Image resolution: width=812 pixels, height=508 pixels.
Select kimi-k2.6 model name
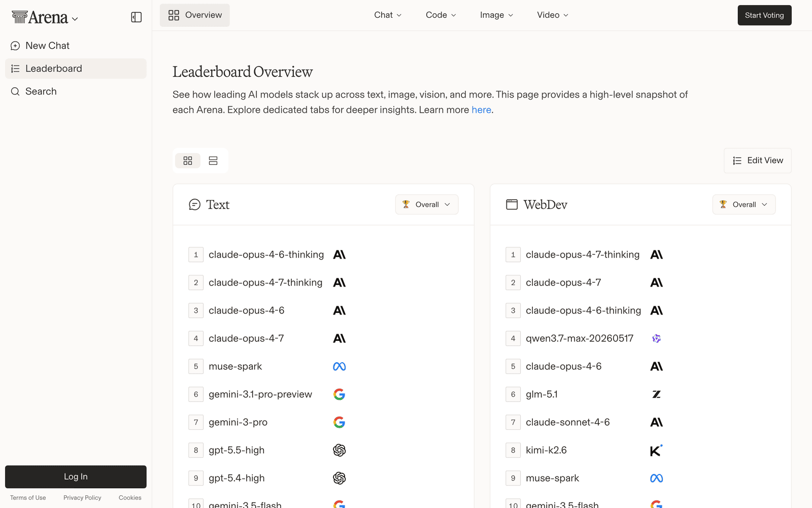click(x=546, y=450)
